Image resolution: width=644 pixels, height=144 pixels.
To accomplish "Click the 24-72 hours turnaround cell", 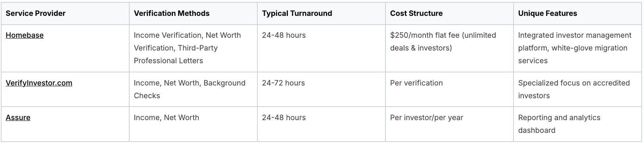I will tap(321, 89).
